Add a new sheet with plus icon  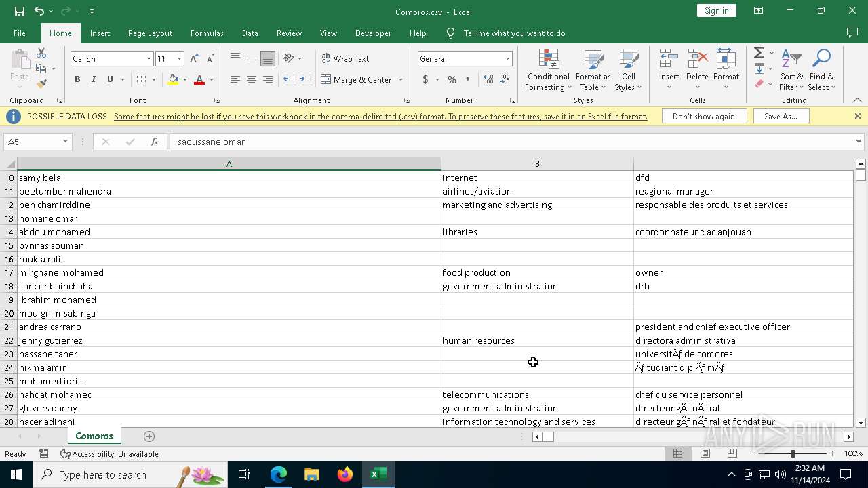149,436
